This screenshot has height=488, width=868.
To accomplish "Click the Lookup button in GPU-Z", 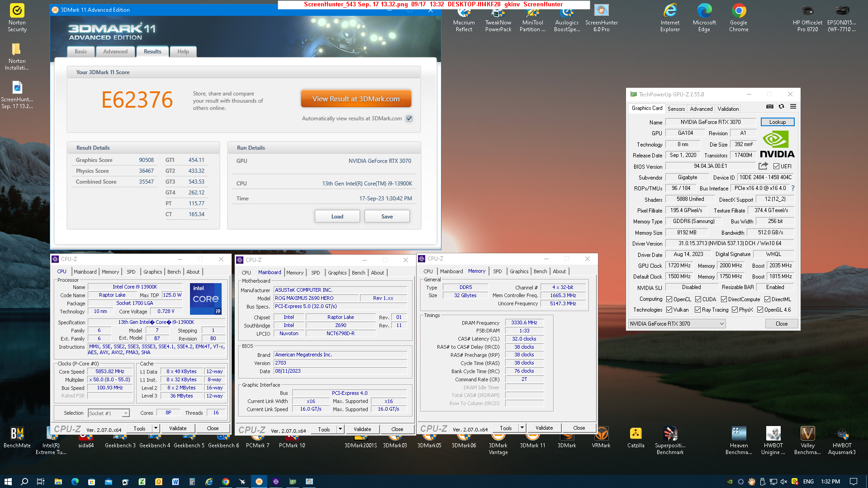I will [777, 122].
